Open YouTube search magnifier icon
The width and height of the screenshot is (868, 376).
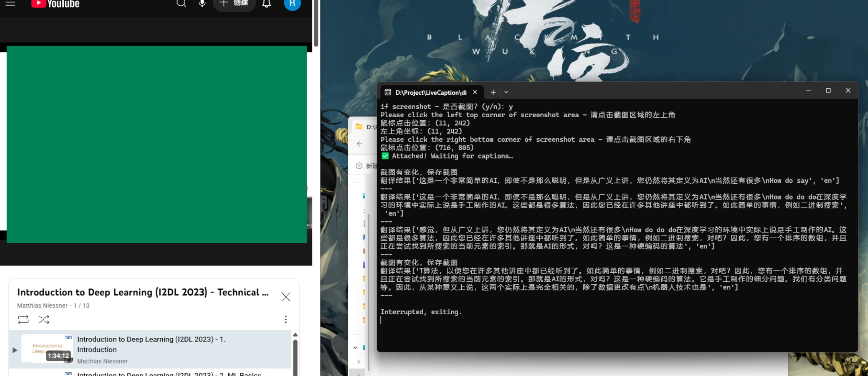tap(181, 3)
